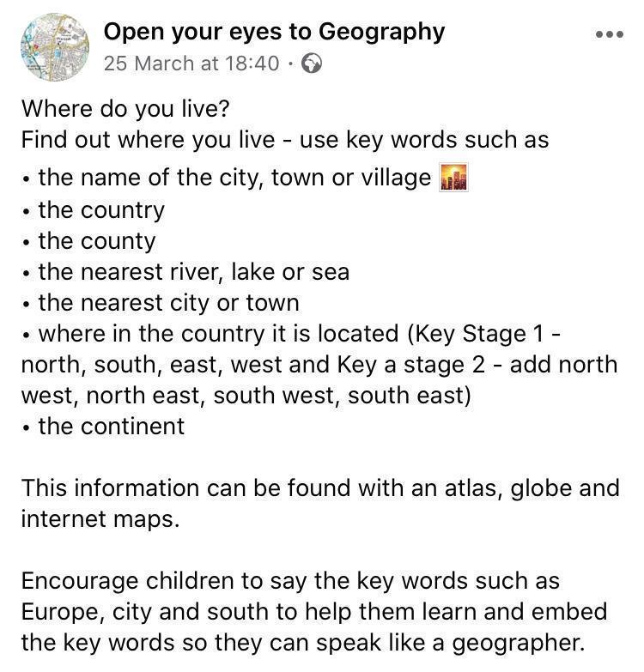Click the 'the continent' bullet point
Image resolution: width=644 pixels, height=672 pixels.
pyautogui.click(x=111, y=426)
